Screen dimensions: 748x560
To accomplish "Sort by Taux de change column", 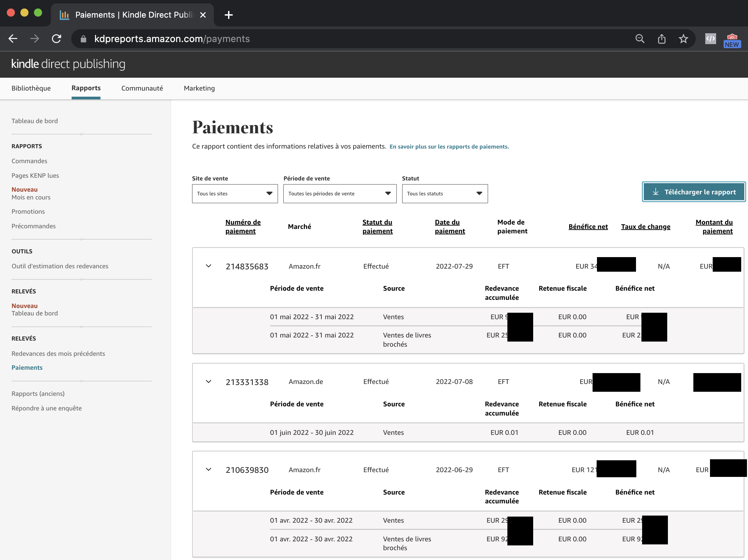I will (646, 227).
